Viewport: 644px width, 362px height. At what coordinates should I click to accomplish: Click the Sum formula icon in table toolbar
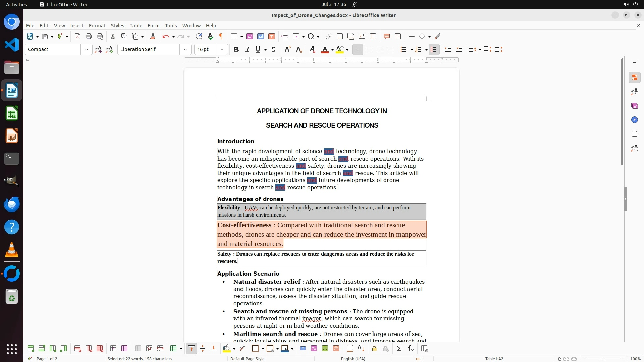tap(399, 349)
